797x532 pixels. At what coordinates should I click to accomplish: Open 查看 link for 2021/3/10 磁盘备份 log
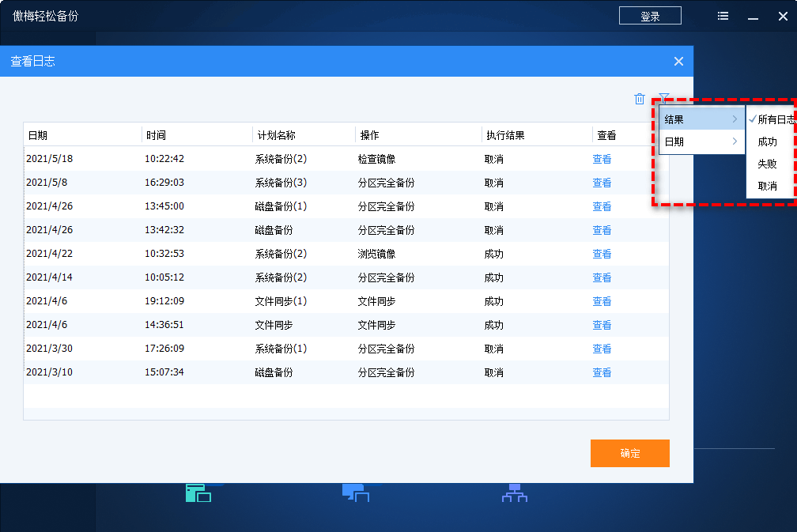(602, 372)
